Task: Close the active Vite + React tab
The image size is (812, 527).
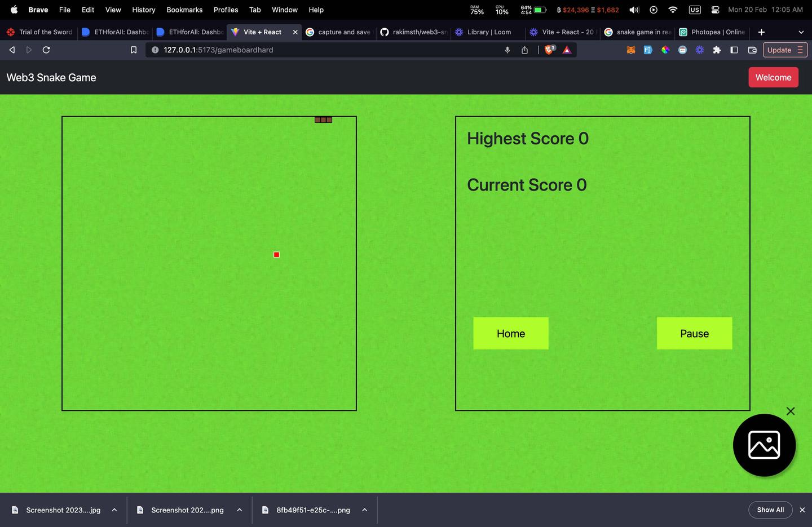Action: pos(295,32)
